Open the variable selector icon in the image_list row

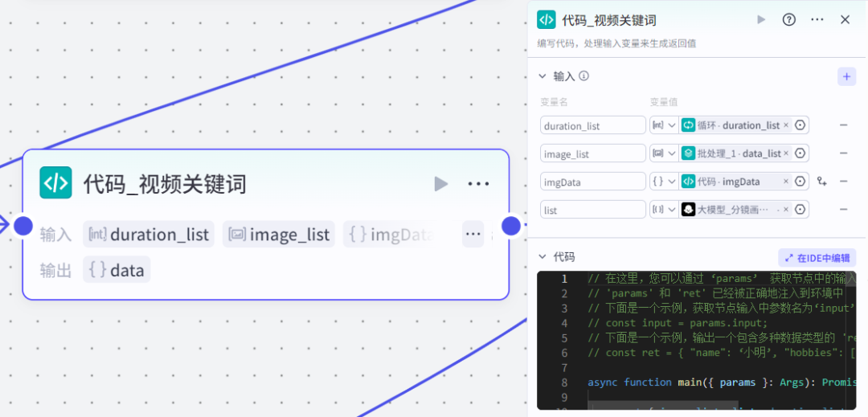800,153
